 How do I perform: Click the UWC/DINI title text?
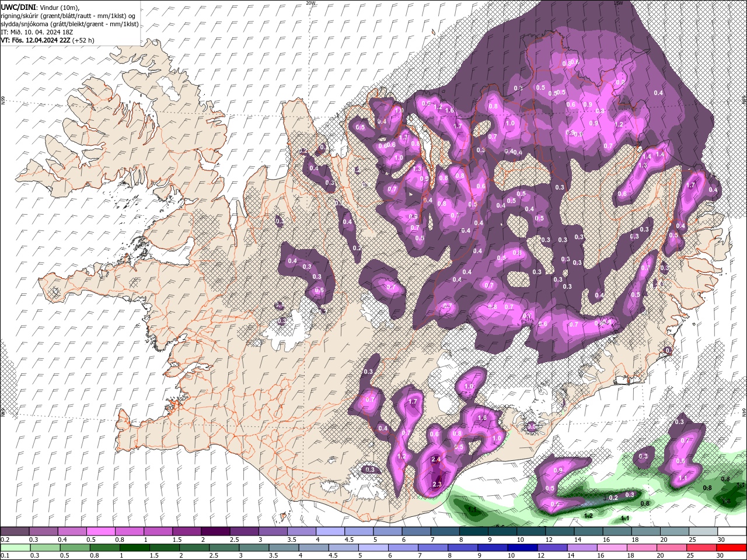click(x=17, y=7)
